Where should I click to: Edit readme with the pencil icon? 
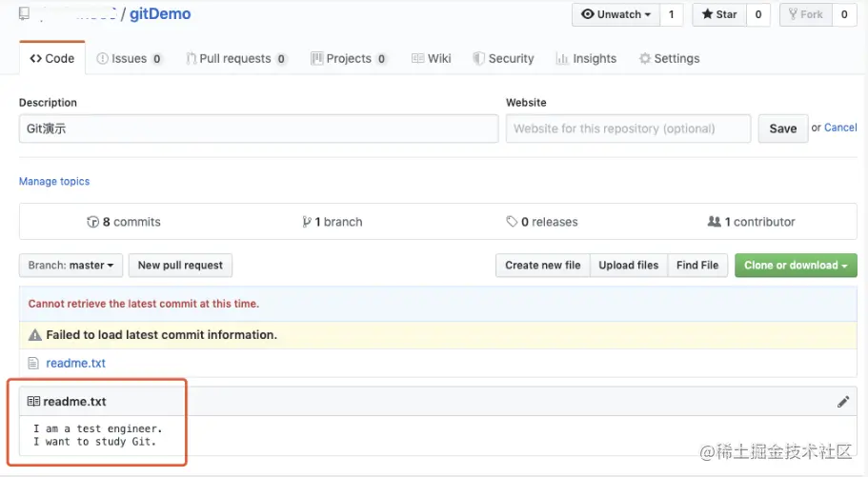pos(843,402)
